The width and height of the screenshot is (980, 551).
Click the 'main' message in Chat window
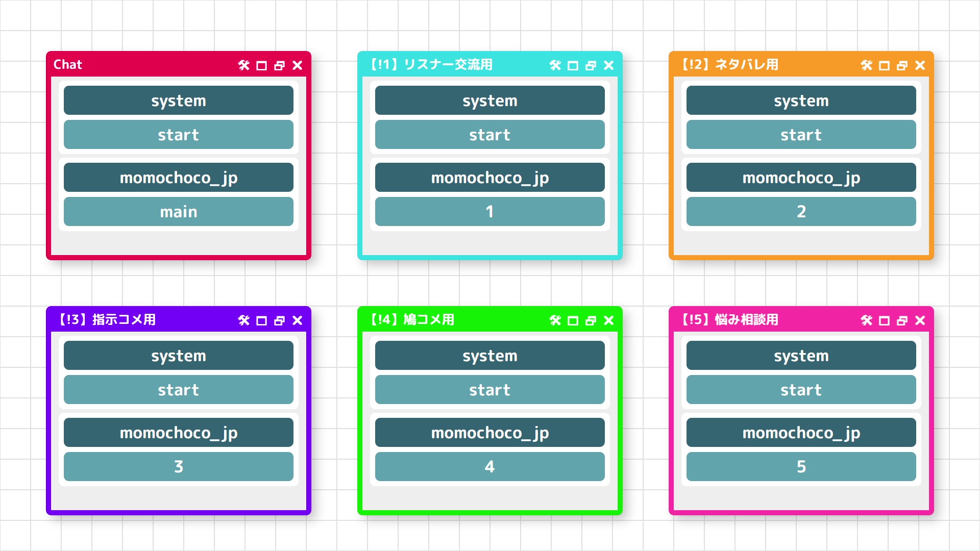click(179, 212)
